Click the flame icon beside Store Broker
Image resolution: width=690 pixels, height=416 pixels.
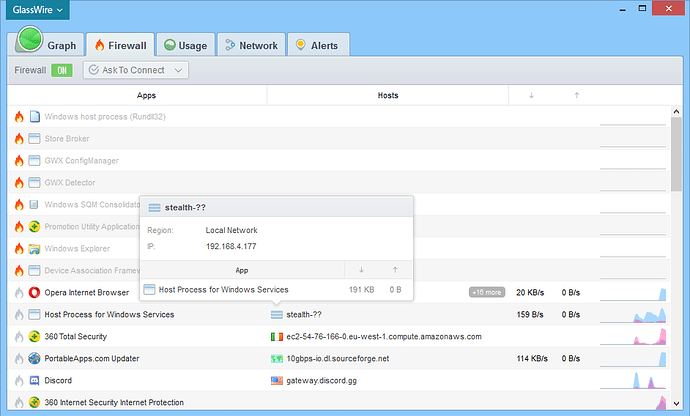(19, 139)
